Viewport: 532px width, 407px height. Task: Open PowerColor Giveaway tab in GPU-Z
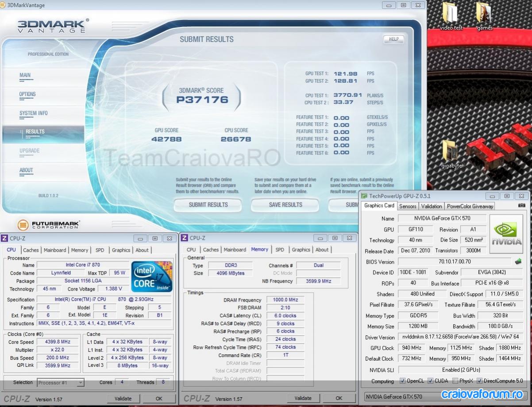click(470, 206)
